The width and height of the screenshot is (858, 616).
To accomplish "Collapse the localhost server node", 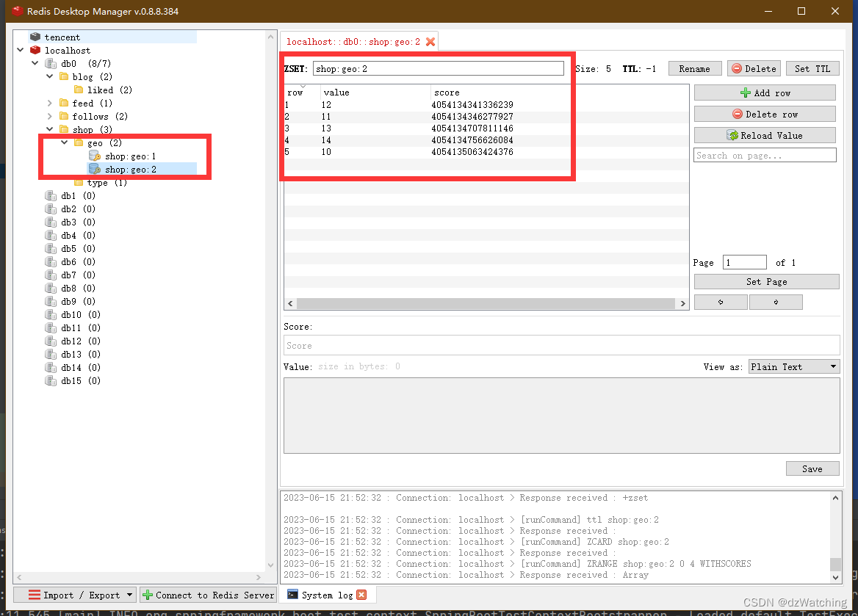I will (21, 50).
